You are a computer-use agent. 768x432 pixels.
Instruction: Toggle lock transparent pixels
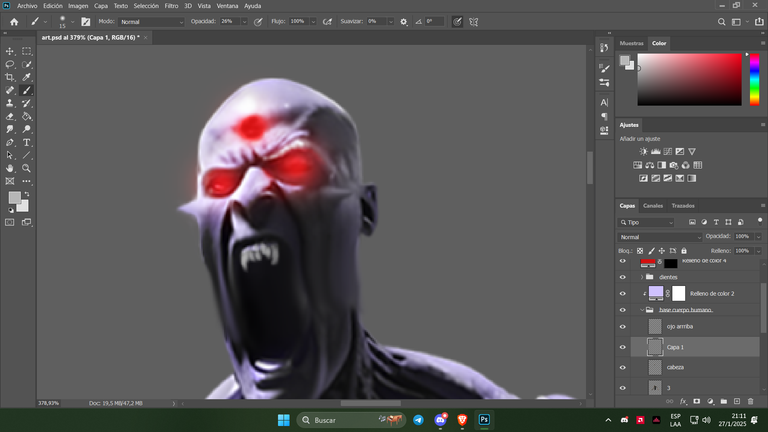(x=640, y=251)
